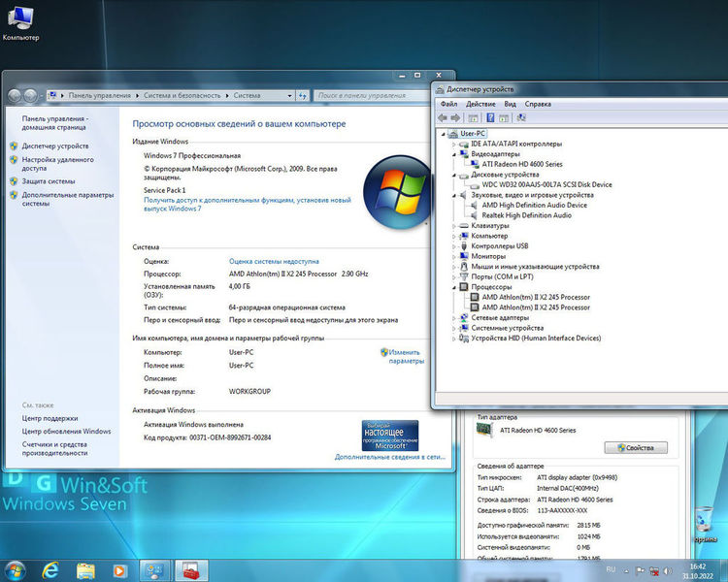The height and width of the screenshot is (582, 728).
Task: Expand Порты (COM и LPT) node
Action: [454, 276]
